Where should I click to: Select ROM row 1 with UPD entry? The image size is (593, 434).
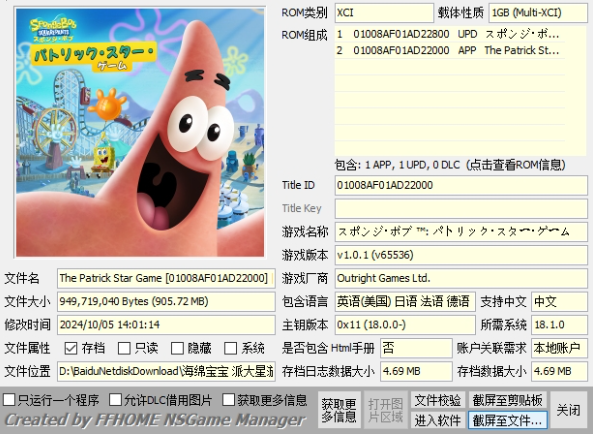pyautogui.click(x=449, y=34)
